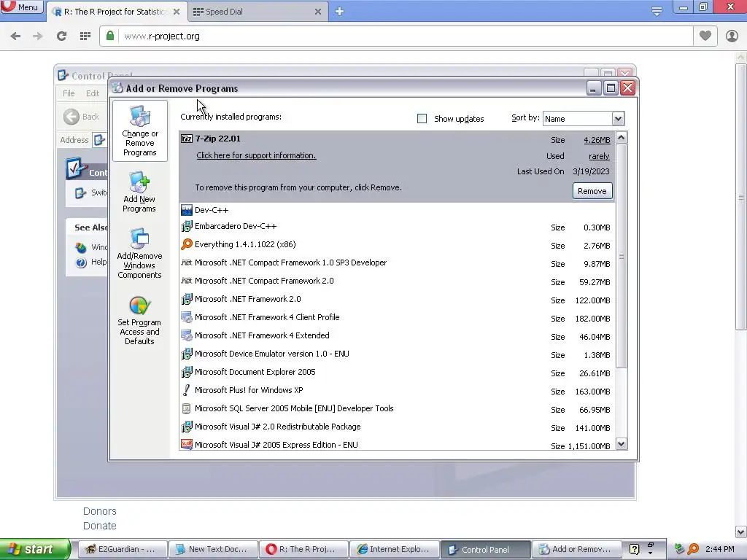
Task: Switch to Control Panel taskbar button
Action: (x=485, y=549)
